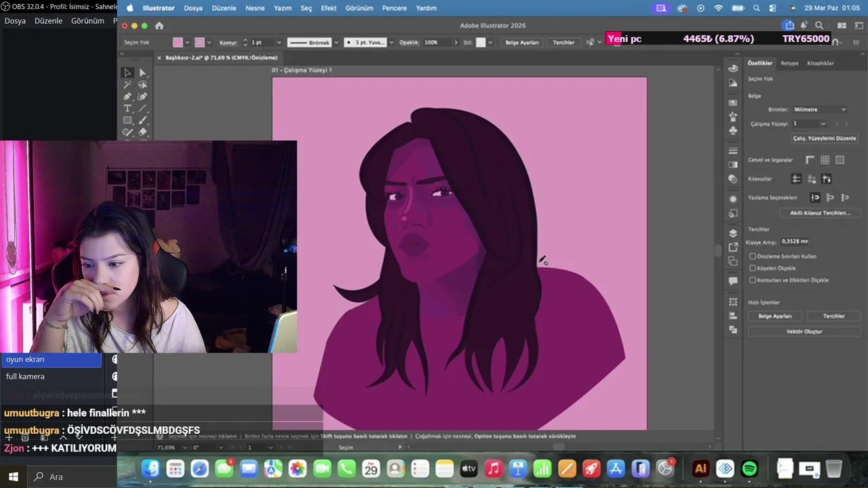Select the Line Segment tool
Viewport: 868px width, 488px height.
coord(142,108)
